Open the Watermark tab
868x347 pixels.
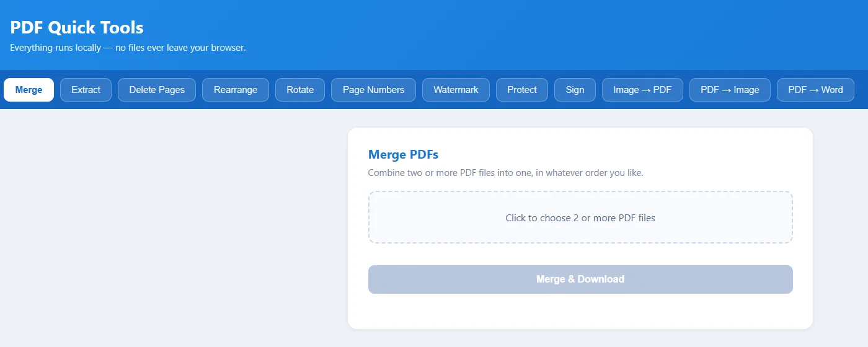[456, 90]
